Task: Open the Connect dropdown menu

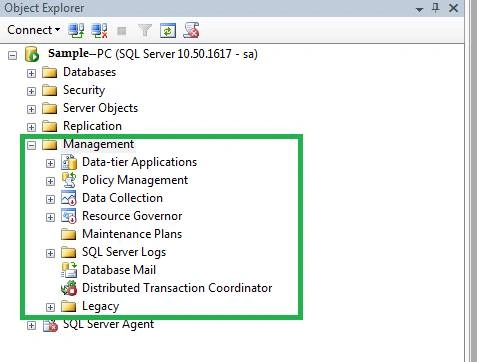Action: tap(34, 30)
